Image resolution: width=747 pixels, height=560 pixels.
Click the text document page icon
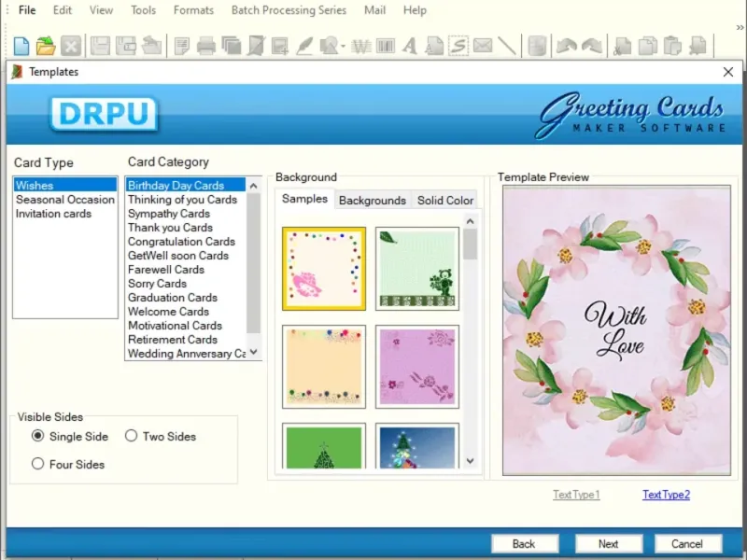point(434,46)
